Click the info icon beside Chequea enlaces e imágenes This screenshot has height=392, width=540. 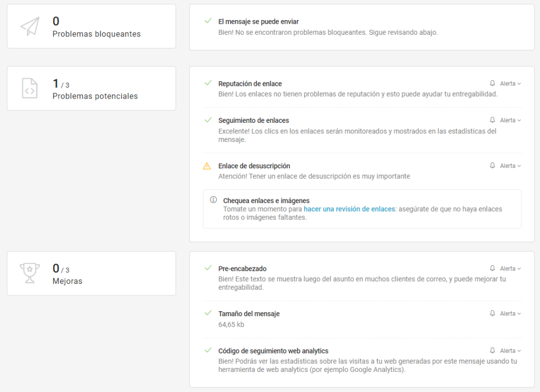tap(214, 200)
